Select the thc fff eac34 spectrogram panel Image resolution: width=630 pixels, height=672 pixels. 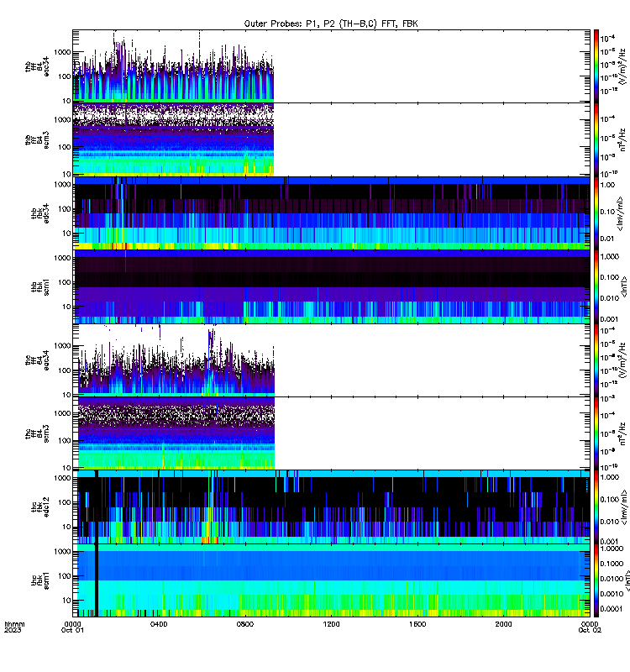pyautogui.click(x=331, y=360)
